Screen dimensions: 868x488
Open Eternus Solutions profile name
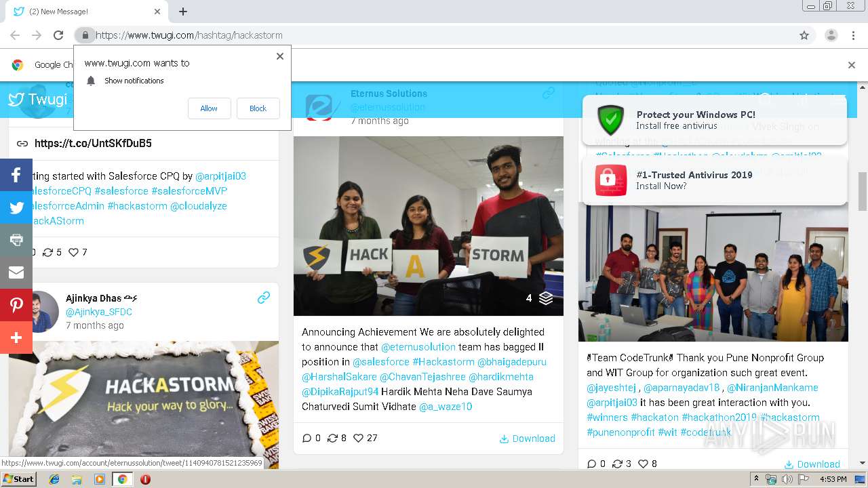click(x=389, y=94)
